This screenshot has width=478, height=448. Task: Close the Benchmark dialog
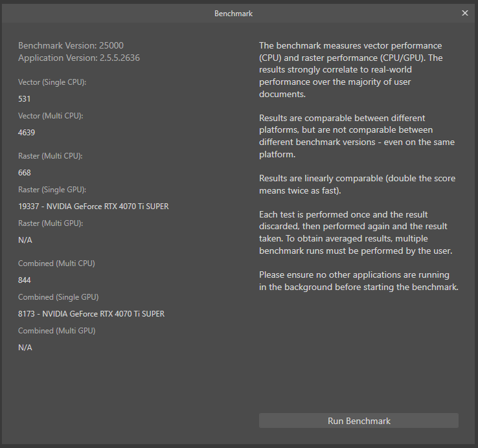(465, 13)
